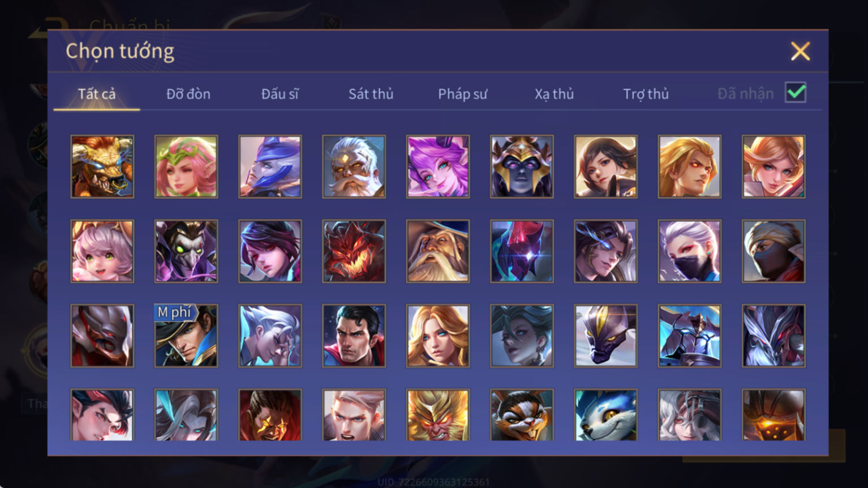Choose the blue raccoon creature hero
Viewport: 868px width, 488px height.
(605, 415)
